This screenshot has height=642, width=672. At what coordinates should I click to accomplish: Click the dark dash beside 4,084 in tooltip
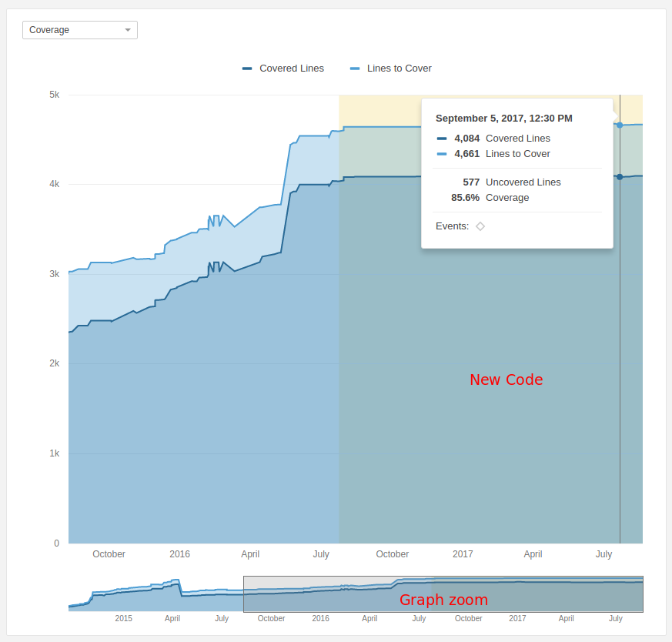pos(442,139)
